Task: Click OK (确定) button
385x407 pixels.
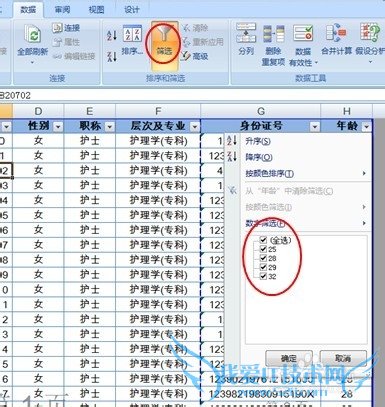Action: click(x=289, y=359)
